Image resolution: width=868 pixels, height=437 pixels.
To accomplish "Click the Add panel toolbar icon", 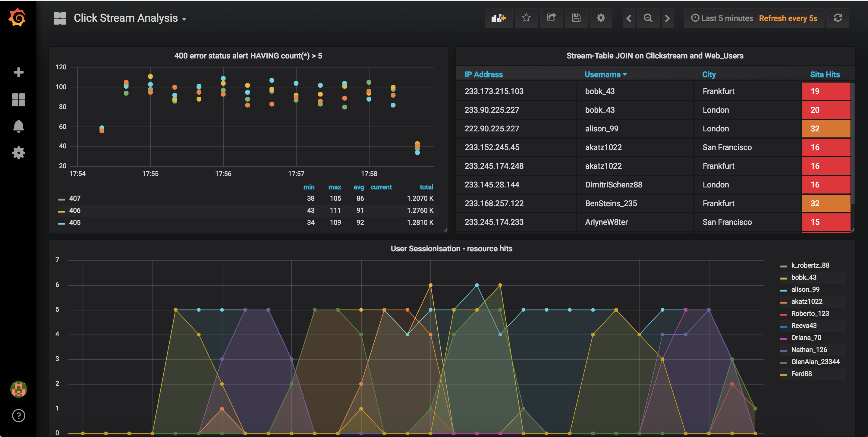I will click(498, 18).
